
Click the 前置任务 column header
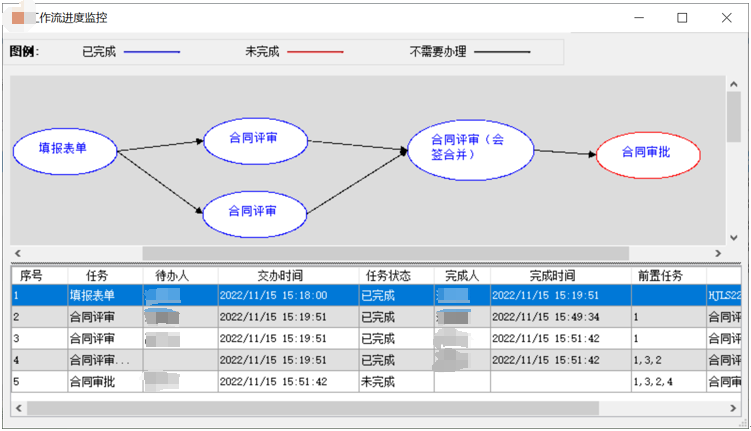coord(660,275)
